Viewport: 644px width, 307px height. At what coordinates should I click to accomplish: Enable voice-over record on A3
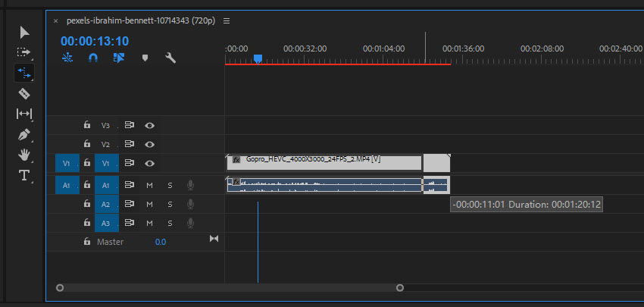coord(190,223)
